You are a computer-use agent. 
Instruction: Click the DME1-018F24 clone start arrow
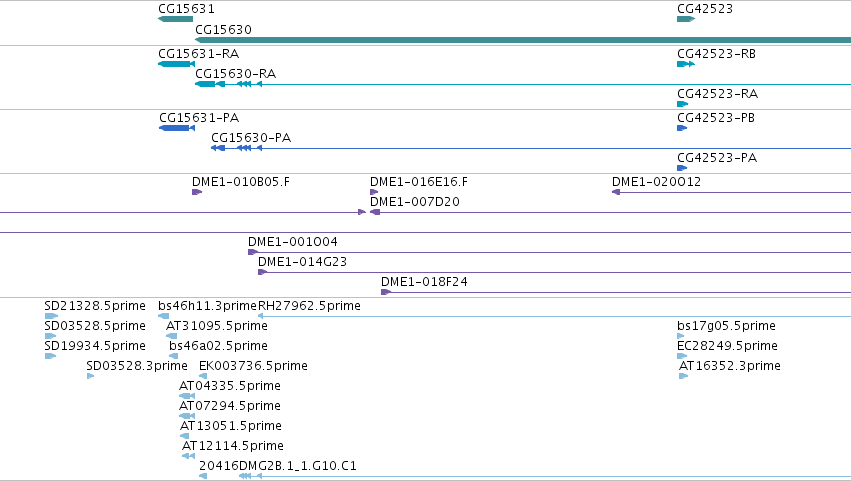(x=386, y=293)
